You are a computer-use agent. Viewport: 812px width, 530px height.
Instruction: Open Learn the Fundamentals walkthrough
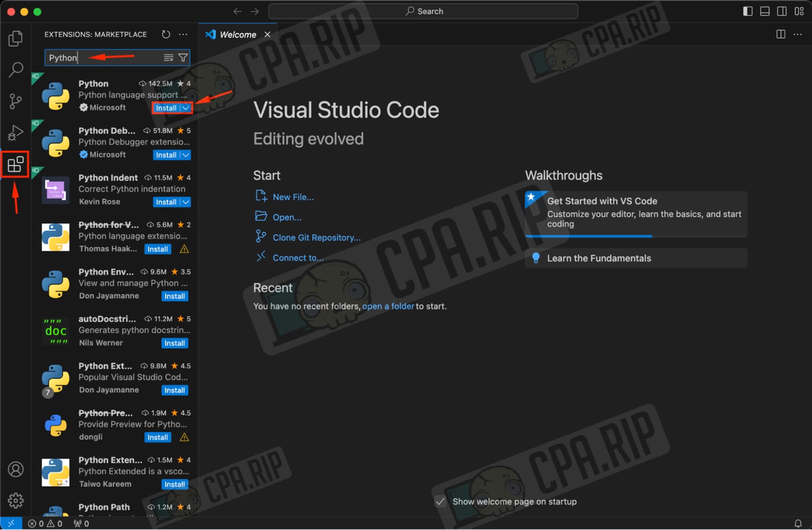coord(636,258)
